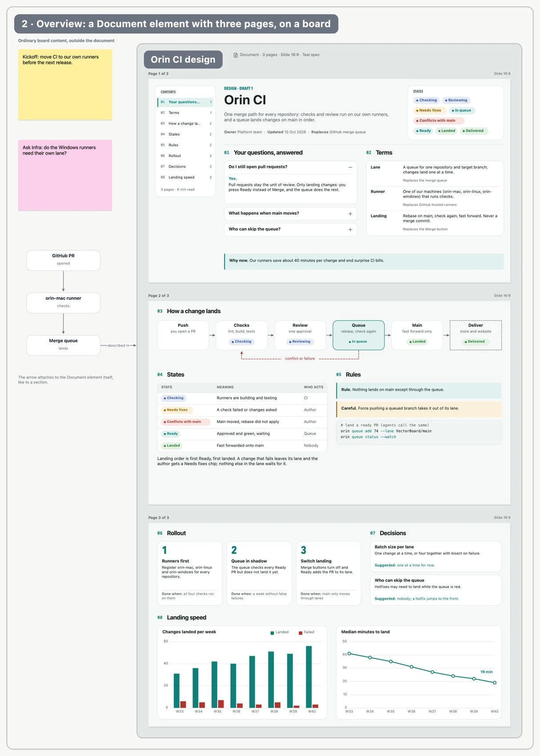
Task: Click the "Landing" term definition row
Action: (x=435, y=222)
